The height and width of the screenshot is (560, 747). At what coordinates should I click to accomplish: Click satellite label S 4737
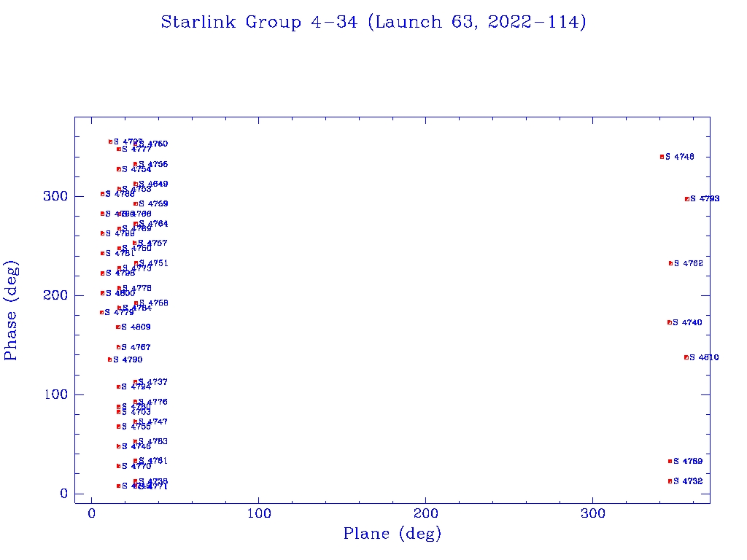tap(152, 382)
